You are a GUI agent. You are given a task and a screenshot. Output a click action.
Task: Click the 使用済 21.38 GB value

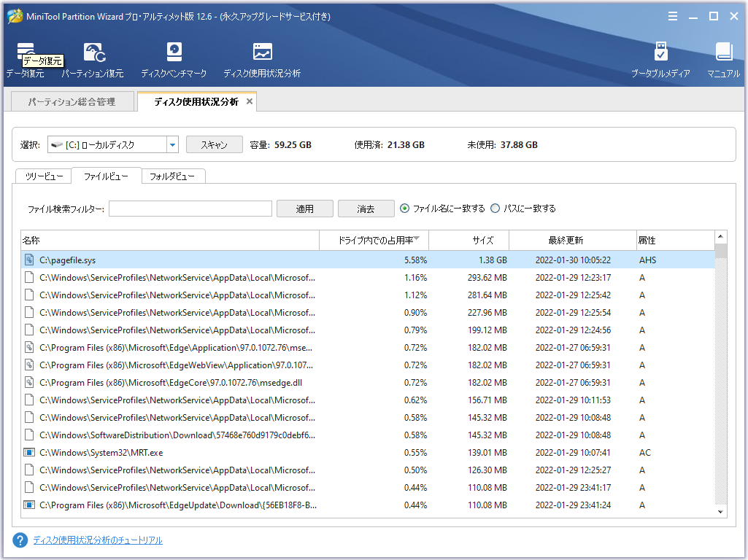(x=406, y=144)
